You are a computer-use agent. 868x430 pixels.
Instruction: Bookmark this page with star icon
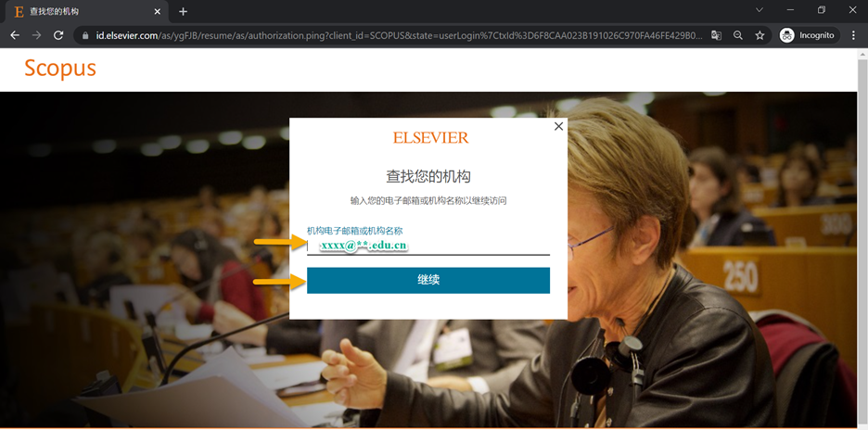759,35
